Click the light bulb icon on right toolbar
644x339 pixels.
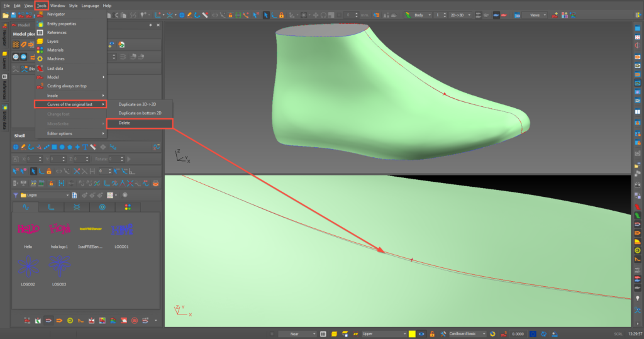637,299
